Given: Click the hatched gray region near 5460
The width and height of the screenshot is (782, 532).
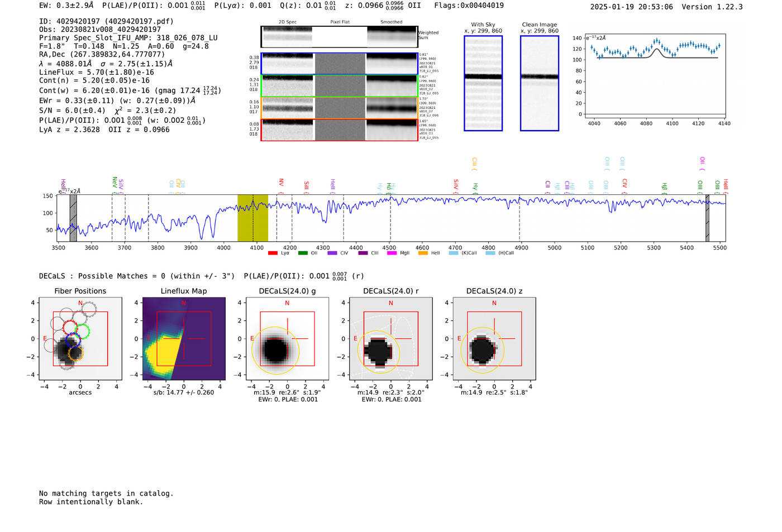Looking at the screenshot, I should (x=707, y=218).
